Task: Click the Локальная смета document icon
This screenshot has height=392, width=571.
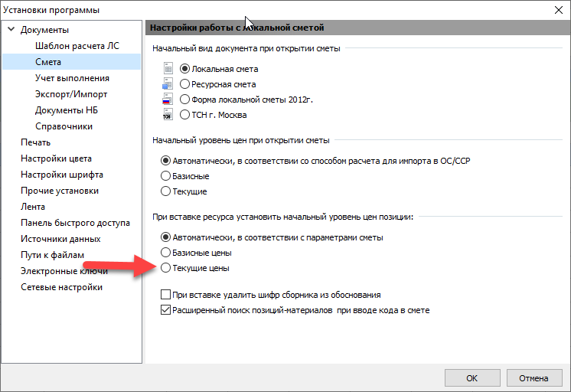Action: tap(168, 69)
